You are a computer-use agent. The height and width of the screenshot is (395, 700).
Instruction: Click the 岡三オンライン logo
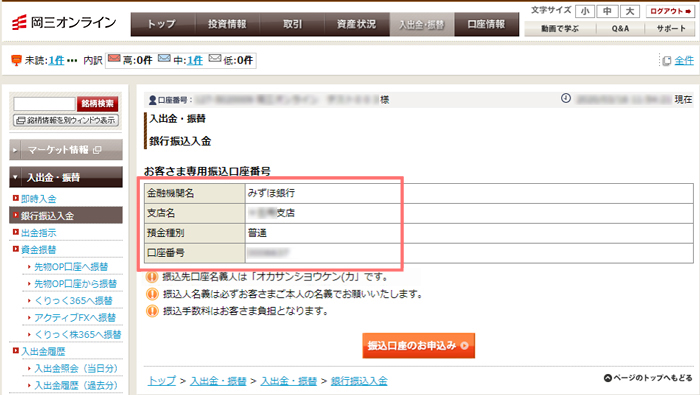tap(64, 22)
